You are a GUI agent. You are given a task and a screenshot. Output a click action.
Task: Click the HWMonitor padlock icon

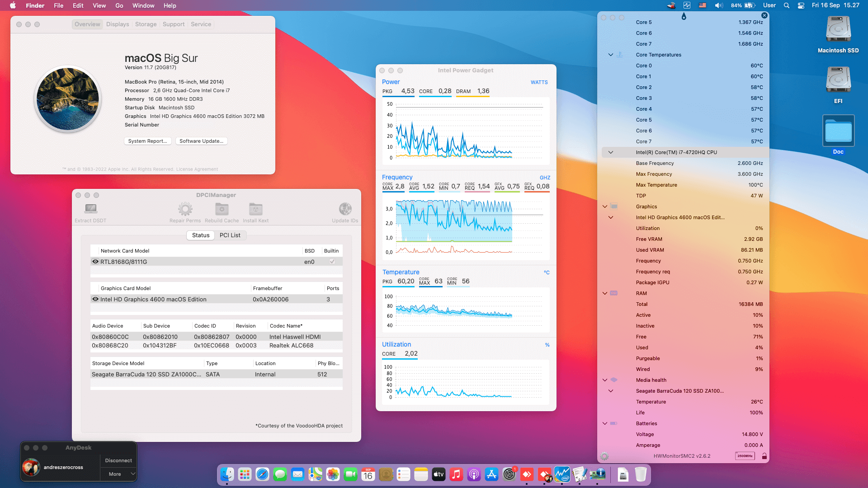[x=764, y=456]
